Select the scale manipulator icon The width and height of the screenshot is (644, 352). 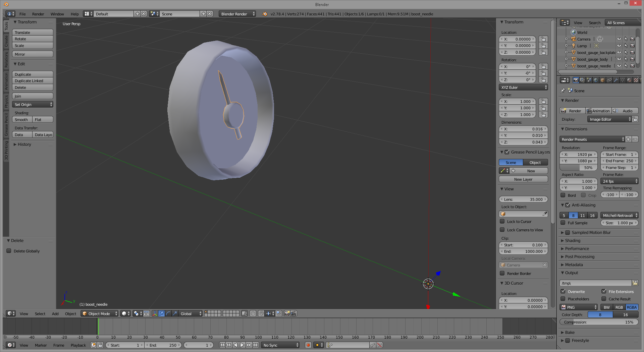click(x=175, y=313)
